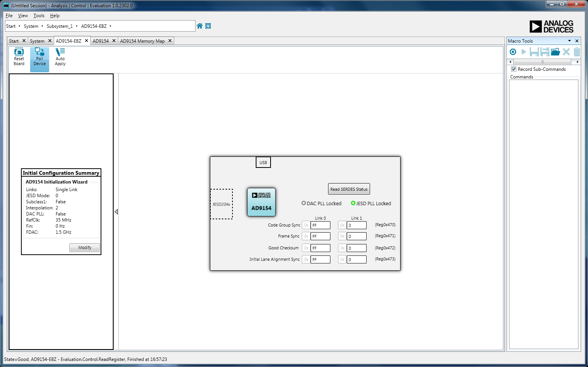The image size is (588, 367).
Task: Open the Macro Tools panel options dropdown
Action: (569, 41)
